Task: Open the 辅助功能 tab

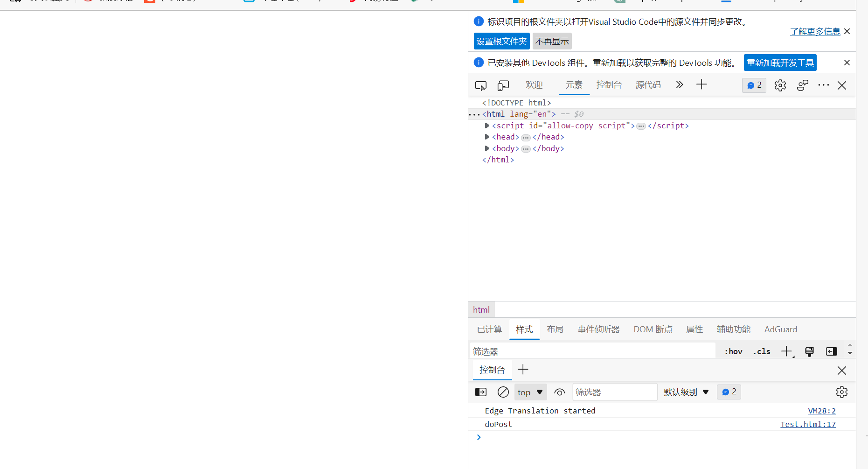Action: (734, 329)
